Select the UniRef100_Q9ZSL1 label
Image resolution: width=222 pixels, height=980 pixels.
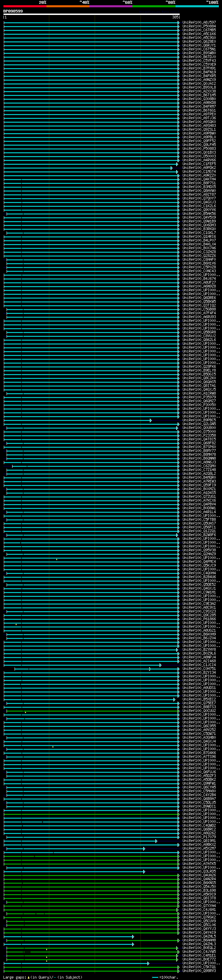(x=199, y=129)
